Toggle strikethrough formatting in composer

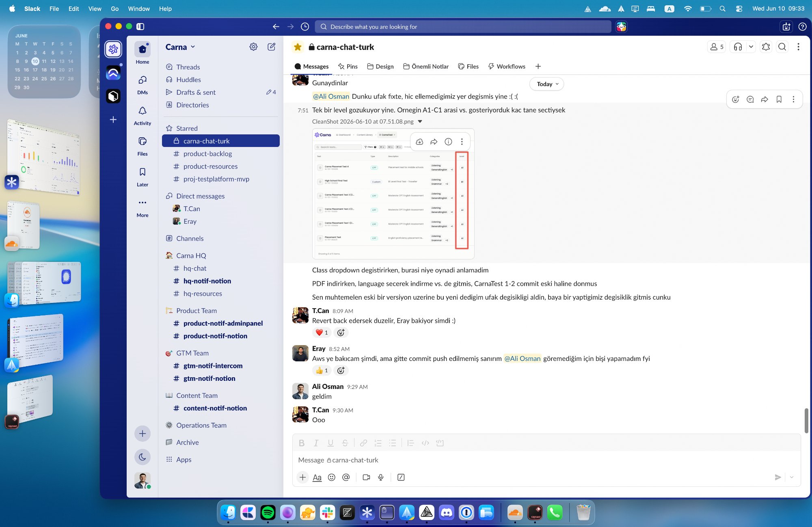345,443
